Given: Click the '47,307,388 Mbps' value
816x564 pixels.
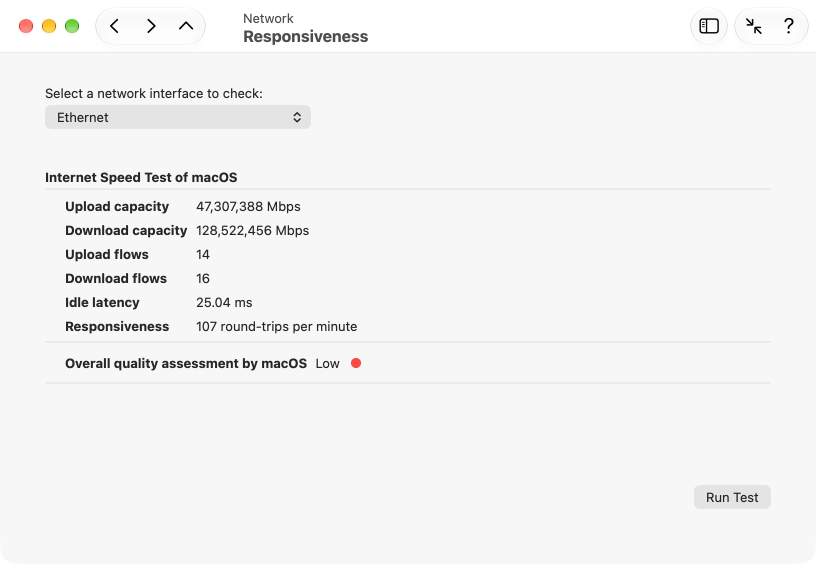Looking at the screenshot, I should coord(248,207).
